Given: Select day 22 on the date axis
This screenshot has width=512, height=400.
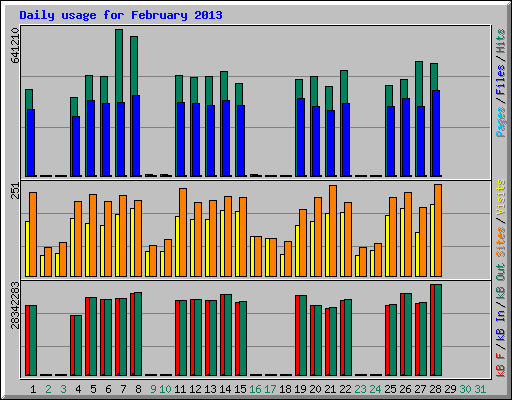Looking at the screenshot, I should click(345, 389).
